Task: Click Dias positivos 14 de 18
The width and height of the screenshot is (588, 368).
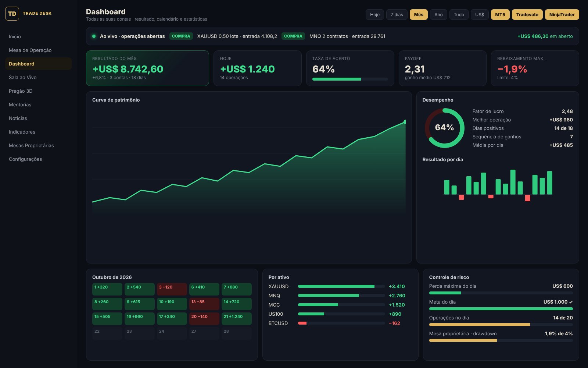Action: pyautogui.click(x=523, y=128)
